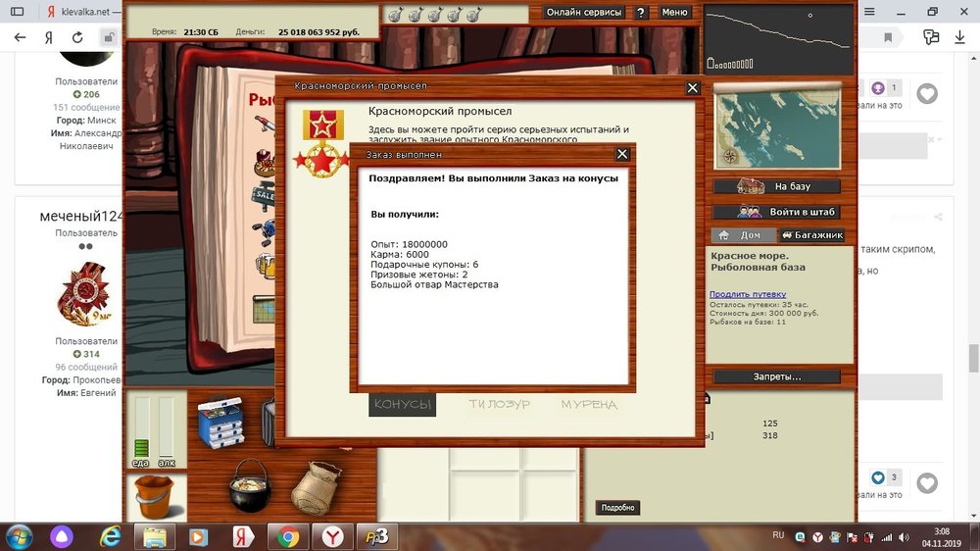Click the Подробно button
Screen dimensions: 980x551
(617, 508)
